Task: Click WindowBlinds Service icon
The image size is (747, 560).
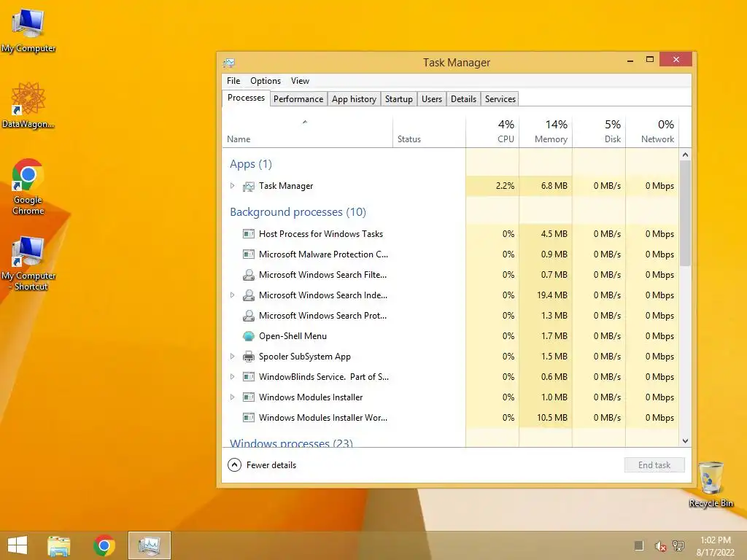Action: (249, 377)
